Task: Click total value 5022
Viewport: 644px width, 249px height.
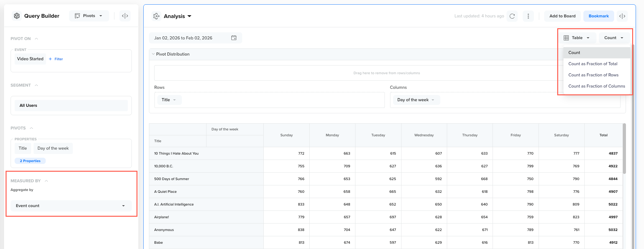Action: click(x=613, y=204)
